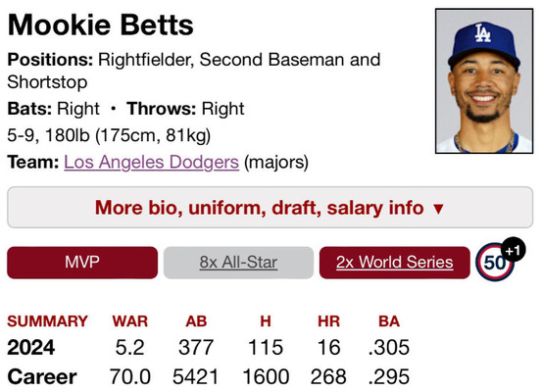Viewport: 542px width, 392px height.
Task: Open the 2x World Series link
Action: [x=395, y=263]
